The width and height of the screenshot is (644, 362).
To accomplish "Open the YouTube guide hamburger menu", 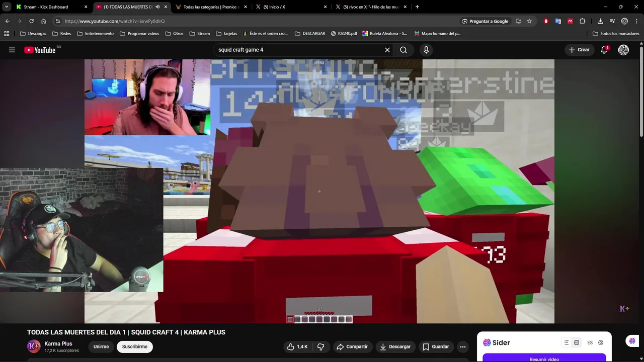I will (12, 50).
